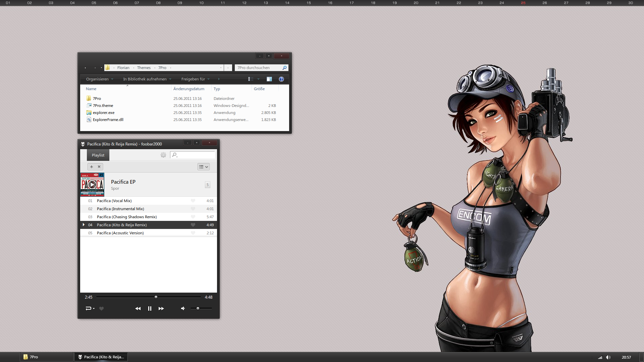644x362 pixels.
Task: Click the Florian breadcrumb in address bar
Action: (123, 68)
